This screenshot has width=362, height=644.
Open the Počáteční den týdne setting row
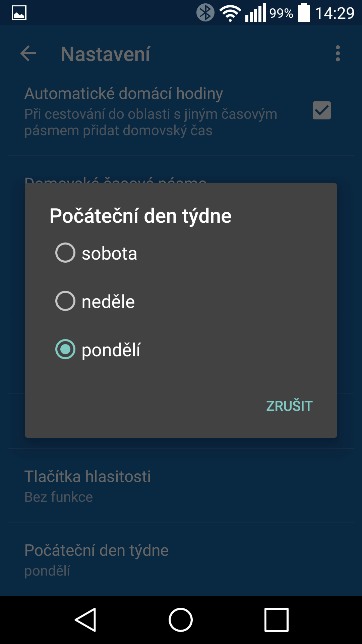click(x=181, y=559)
